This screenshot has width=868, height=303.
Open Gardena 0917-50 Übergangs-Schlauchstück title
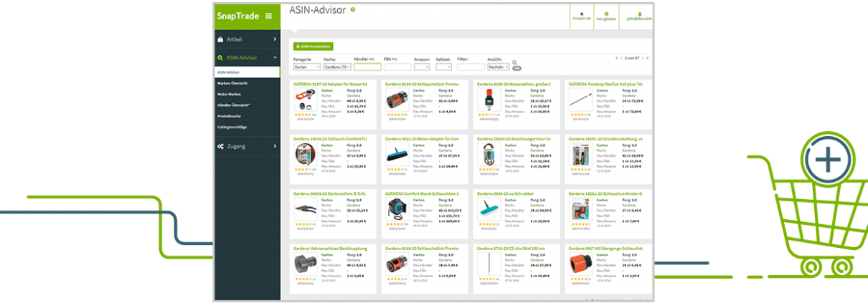pos(605,249)
